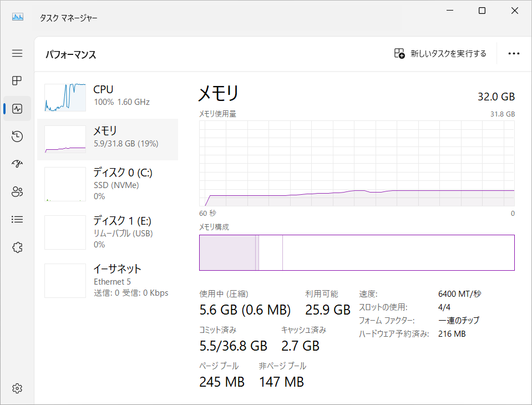532x405 pixels.
Task: Switch to the Users page icon
Action: tap(17, 192)
